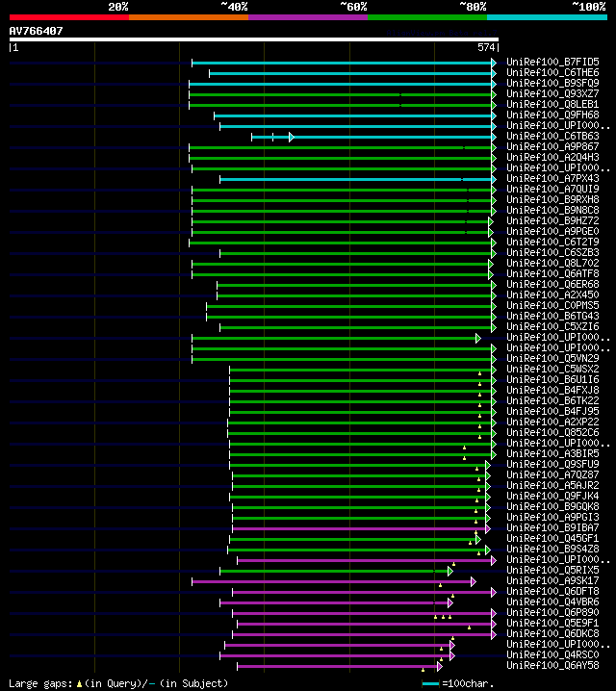Select the UniRef100_Q5RIX5 label
This screenshot has height=691, width=616.
[x=552, y=570]
